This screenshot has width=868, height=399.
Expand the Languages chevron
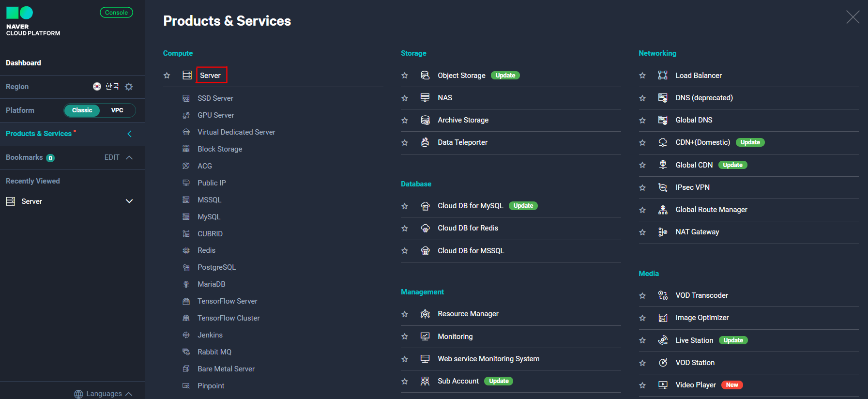(129, 394)
